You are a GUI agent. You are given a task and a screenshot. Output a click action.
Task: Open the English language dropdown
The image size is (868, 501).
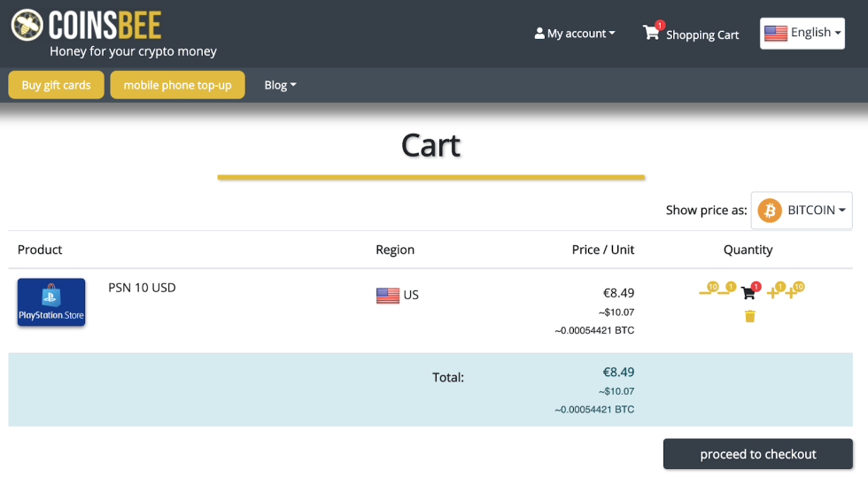(802, 34)
